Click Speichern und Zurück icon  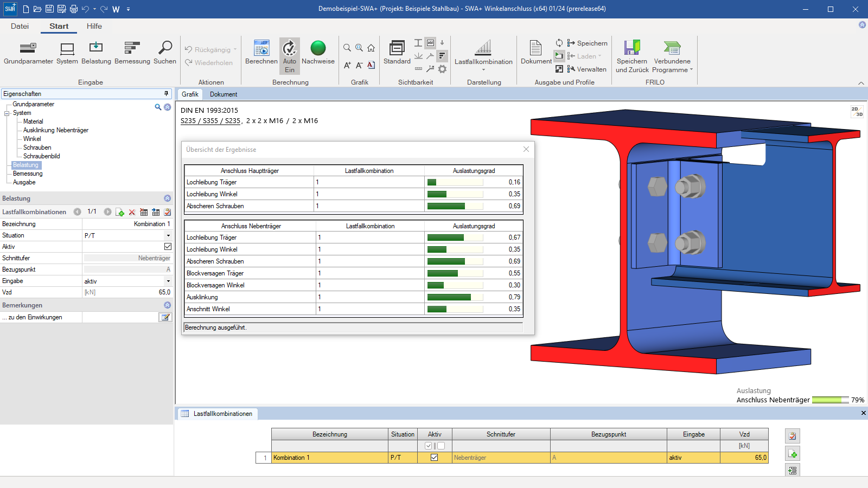click(x=632, y=56)
